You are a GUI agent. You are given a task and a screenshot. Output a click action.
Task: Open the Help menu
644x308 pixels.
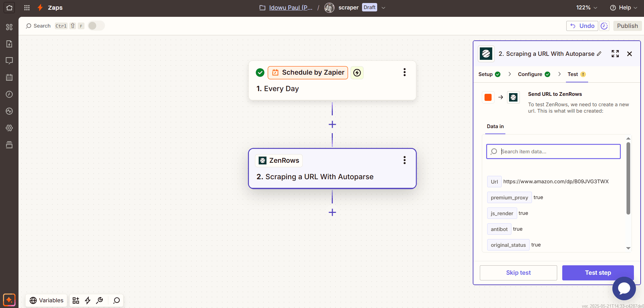(623, 7)
